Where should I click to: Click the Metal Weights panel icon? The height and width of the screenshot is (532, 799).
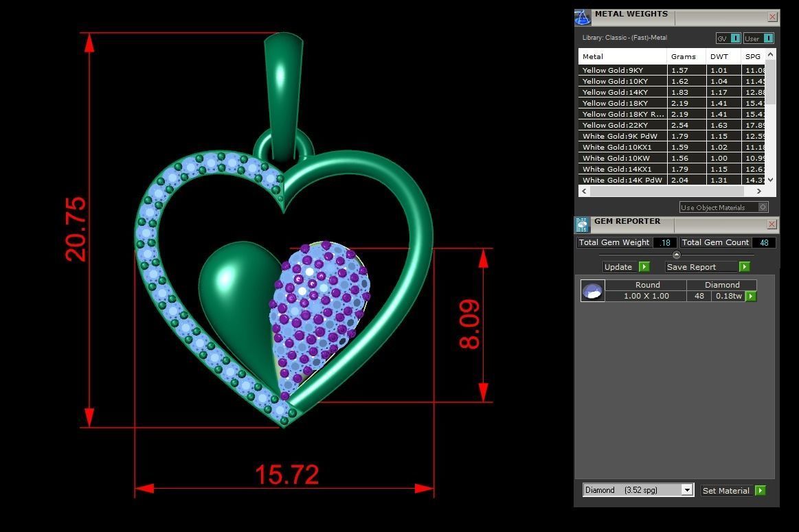point(582,17)
